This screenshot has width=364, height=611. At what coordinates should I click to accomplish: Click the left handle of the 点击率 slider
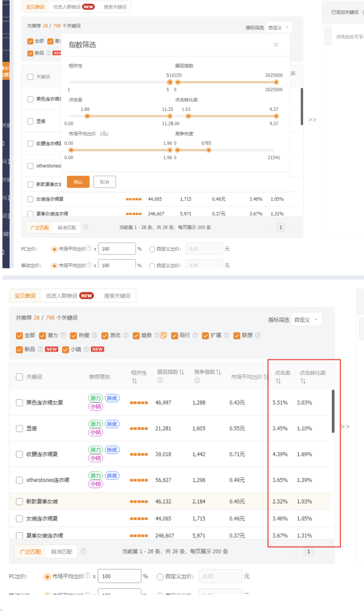(87, 116)
